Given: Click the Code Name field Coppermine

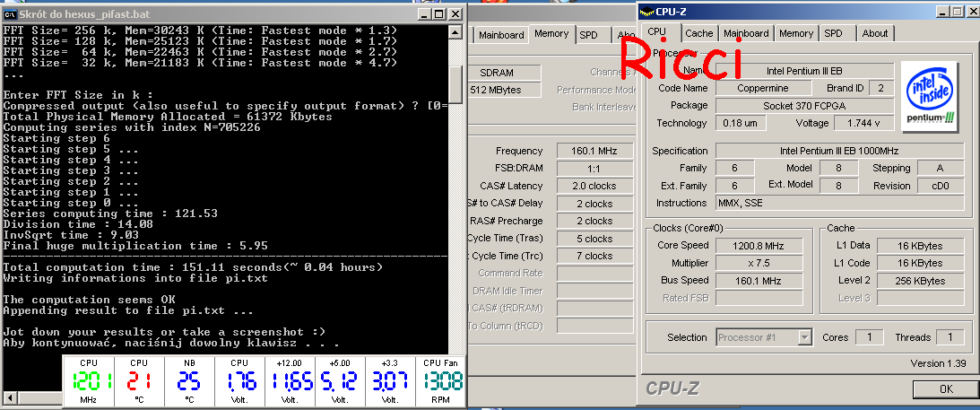Looking at the screenshot, I should (x=763, y=88).
